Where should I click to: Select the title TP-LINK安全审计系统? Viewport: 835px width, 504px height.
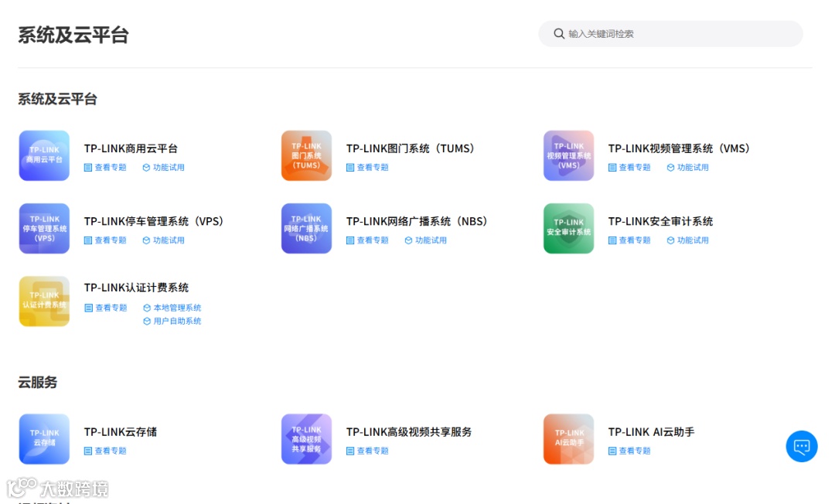point(660,221)
